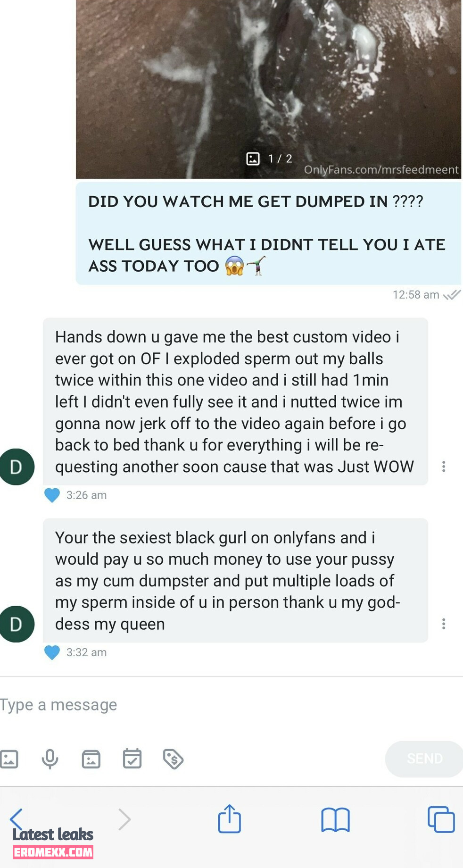Show open tabs in Safari
Image resolution: width=463 pixels, height=868 pixels.
(441, 819)
